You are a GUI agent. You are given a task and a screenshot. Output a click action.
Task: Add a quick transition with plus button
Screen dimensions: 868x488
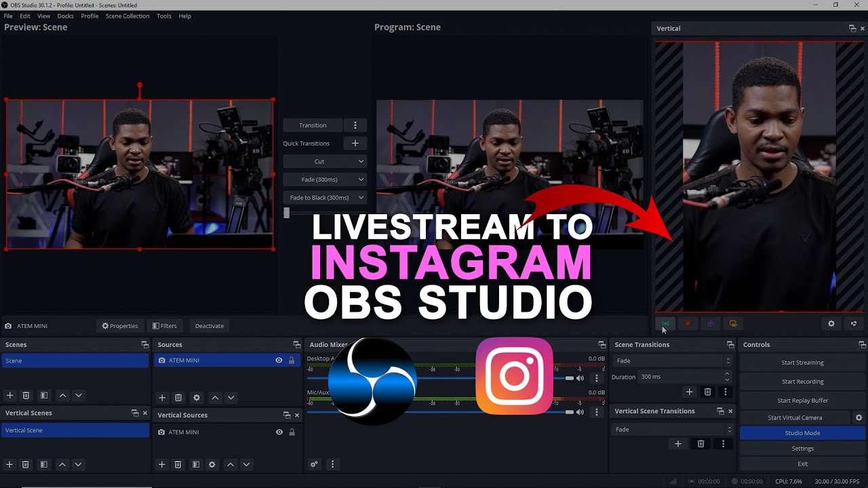[355, 143]
